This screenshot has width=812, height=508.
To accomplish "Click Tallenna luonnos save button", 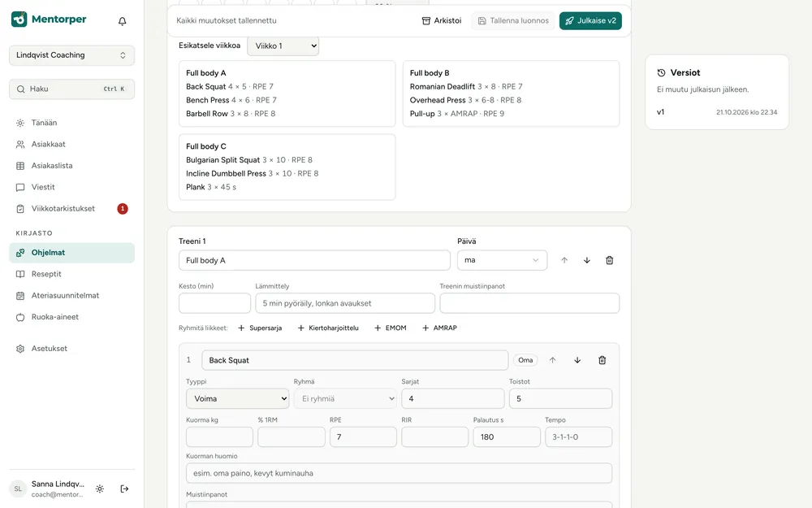I will (513, 21).
